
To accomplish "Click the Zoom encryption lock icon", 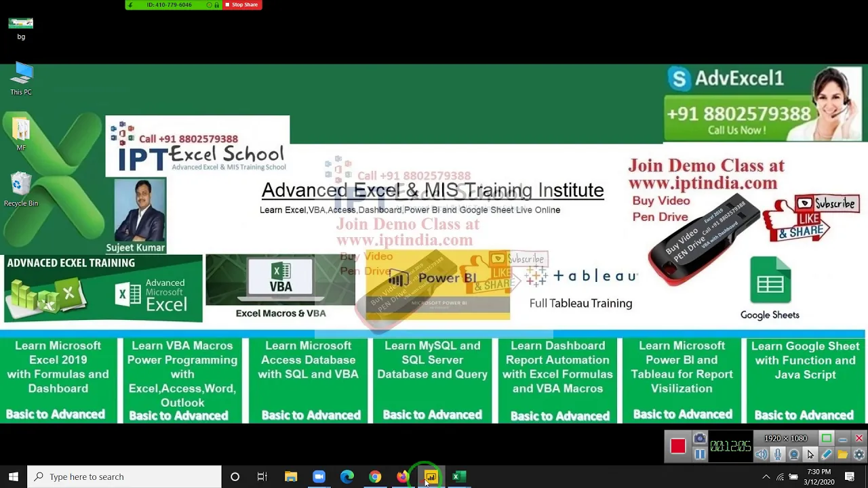I will pos(217,5).
